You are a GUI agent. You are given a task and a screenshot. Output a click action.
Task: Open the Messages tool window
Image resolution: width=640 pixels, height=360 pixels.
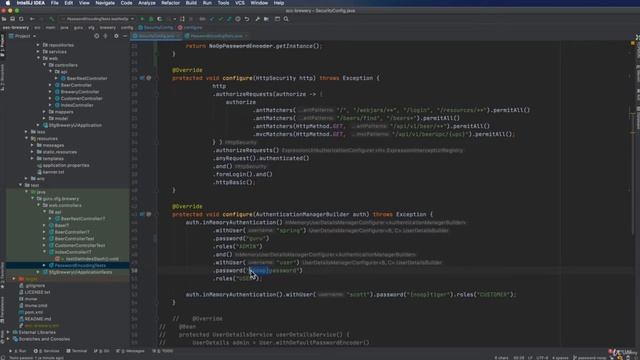130,351
